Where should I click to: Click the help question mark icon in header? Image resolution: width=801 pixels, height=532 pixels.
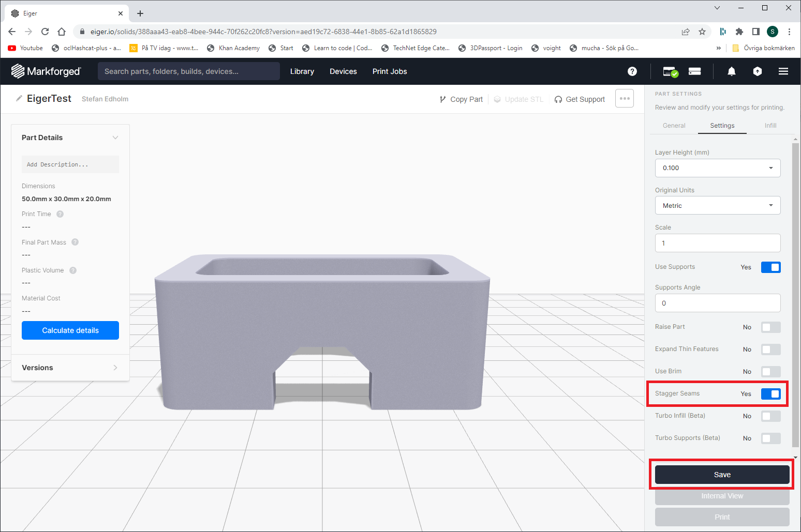pyautogui.click(x=632, y=71)
